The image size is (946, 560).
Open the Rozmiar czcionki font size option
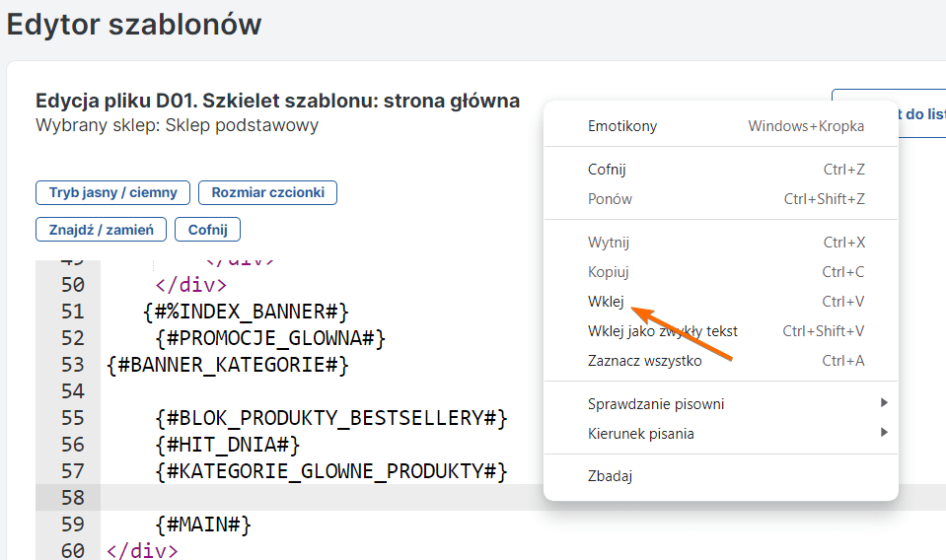pyautogui.click(x=267, y=192)
